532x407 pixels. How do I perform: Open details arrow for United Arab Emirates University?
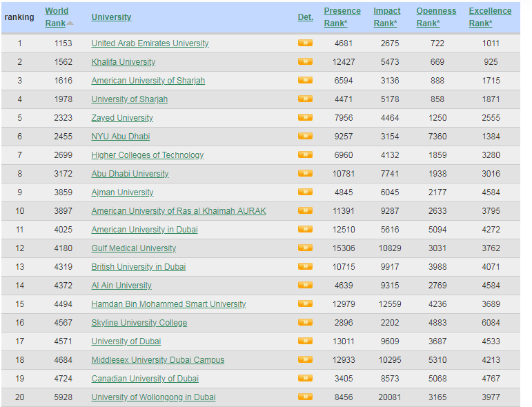point(305,43)
